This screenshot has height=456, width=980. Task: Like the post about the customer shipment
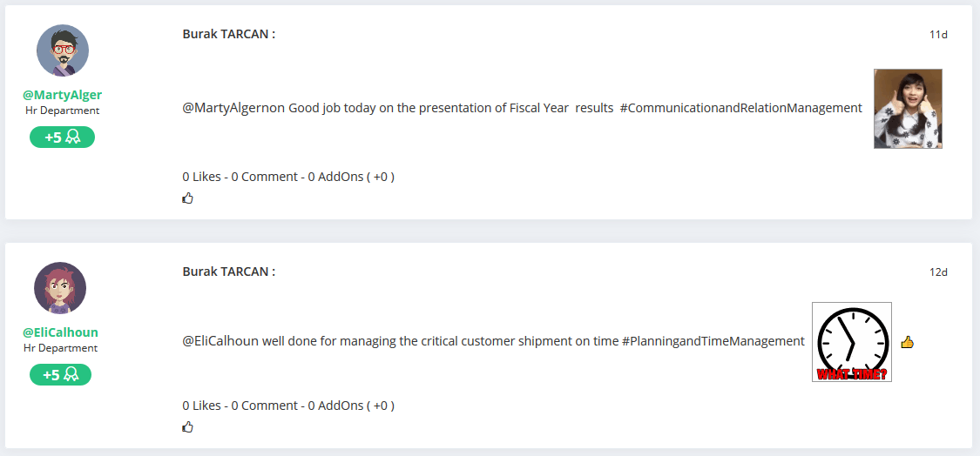[187, 427]
